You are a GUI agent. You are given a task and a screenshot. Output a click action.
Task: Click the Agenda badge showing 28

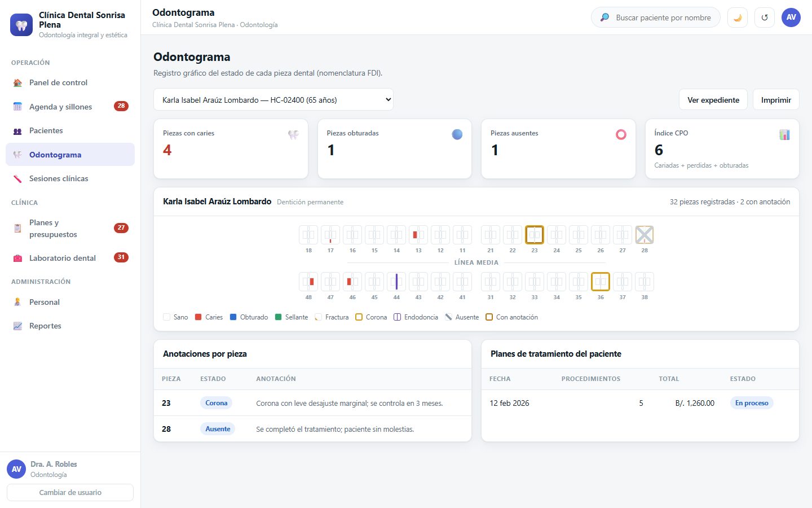pos(121,106)
